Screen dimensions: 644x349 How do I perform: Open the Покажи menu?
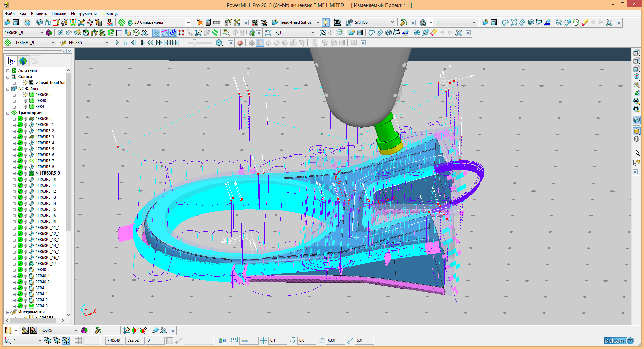[x=59, y=14]
